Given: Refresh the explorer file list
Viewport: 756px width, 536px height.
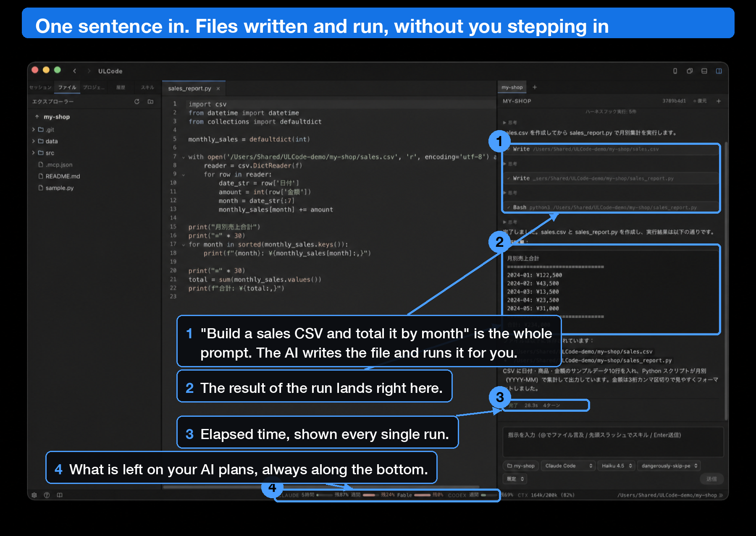Looking at the screenshot, I should [137, 102].
